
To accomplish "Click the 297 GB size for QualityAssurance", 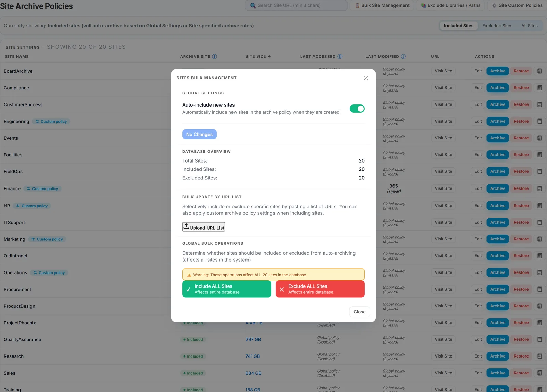I will pos(253,339).
